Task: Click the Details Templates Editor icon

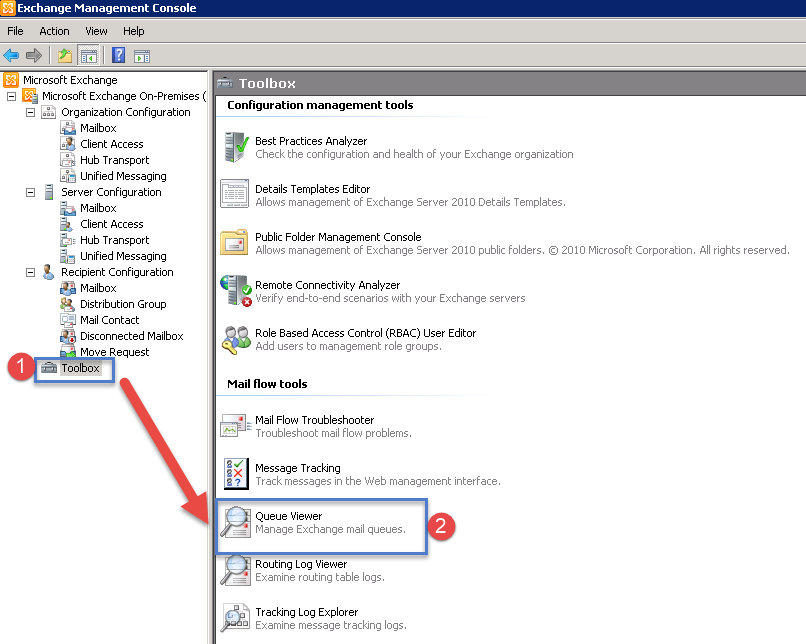Action: (x=234, y=194)
